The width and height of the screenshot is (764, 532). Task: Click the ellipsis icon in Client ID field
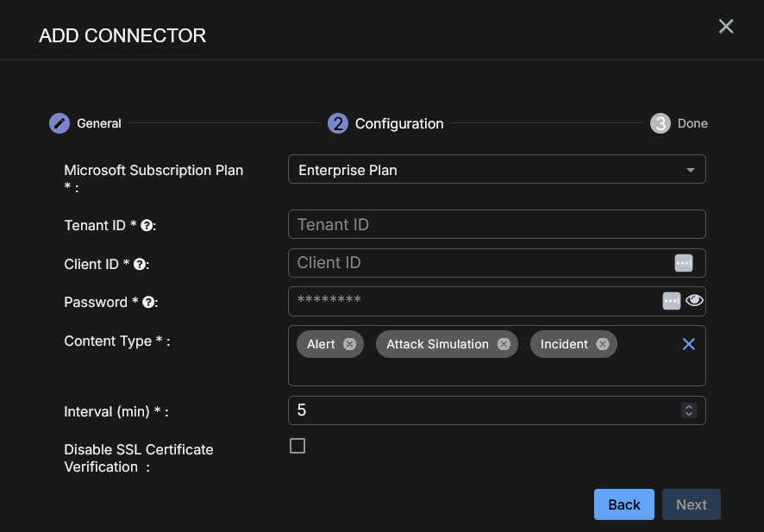tap(683, 263)
